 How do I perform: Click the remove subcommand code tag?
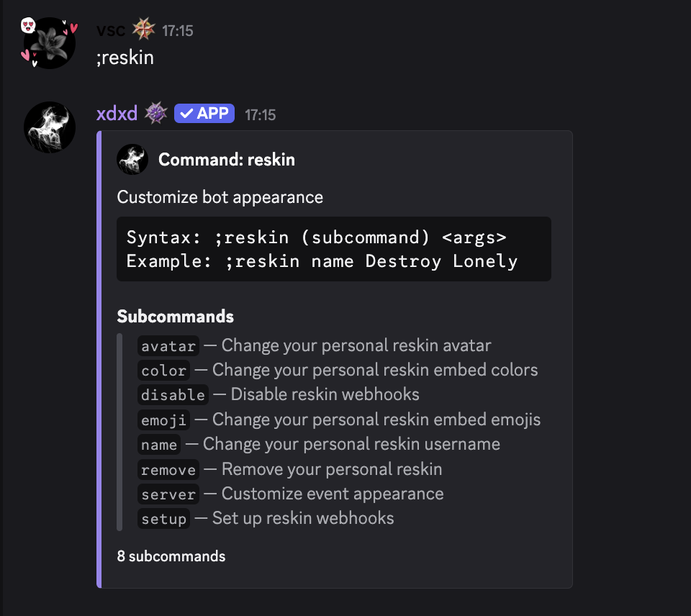[x=168, y=470]
